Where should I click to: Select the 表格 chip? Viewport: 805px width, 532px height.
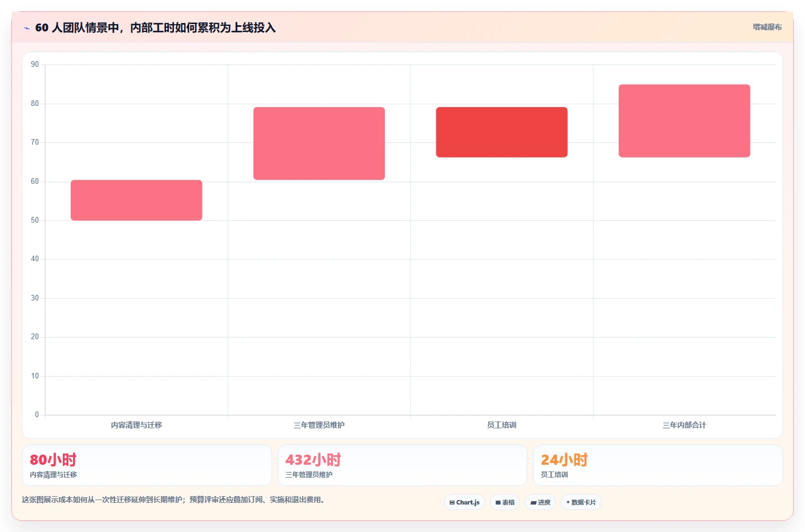505,502
